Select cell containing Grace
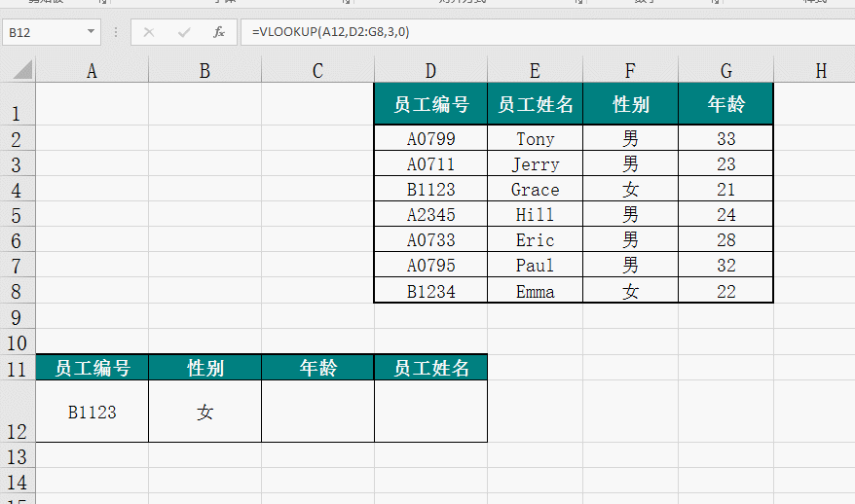This screenshot has width=855, height=504. (x=535, y=189)
